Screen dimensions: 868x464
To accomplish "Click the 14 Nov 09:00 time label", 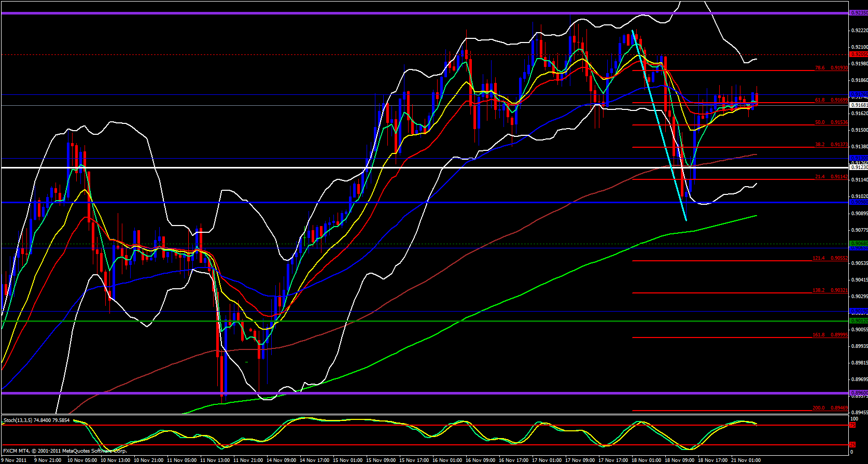I will [x=282, y=460].
